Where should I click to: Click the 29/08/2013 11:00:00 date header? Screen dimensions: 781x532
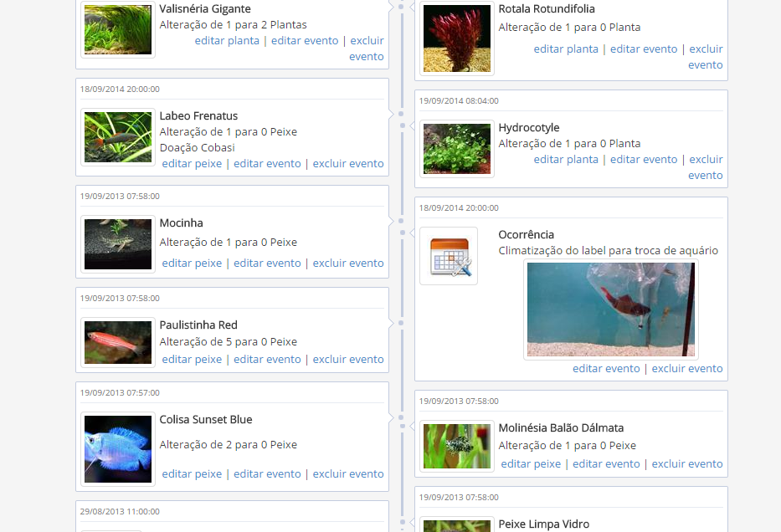pos(120,512)
